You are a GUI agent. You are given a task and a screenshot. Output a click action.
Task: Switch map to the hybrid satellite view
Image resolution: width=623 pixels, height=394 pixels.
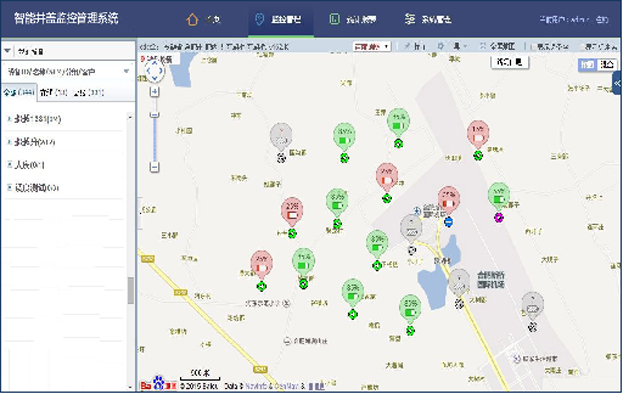[x=607, y=65]
